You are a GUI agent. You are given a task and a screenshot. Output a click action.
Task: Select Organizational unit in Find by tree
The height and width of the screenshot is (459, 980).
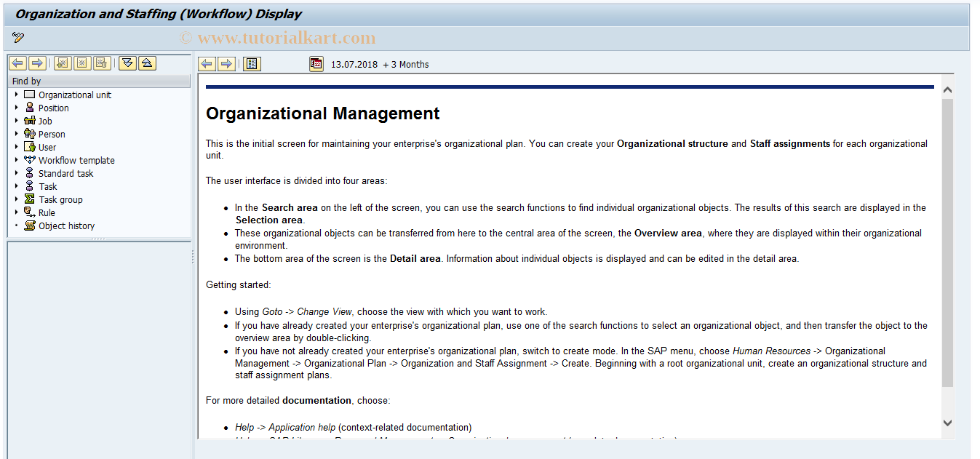(75, 95)
